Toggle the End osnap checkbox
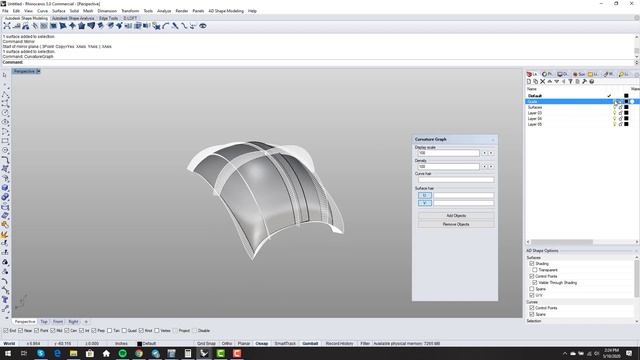This screenshot has width=640, height=360. [6, 331]
